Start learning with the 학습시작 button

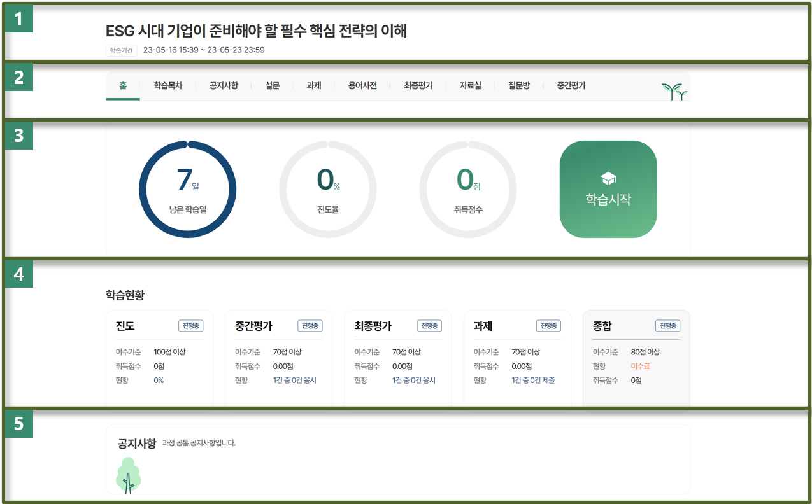point(608,189)
